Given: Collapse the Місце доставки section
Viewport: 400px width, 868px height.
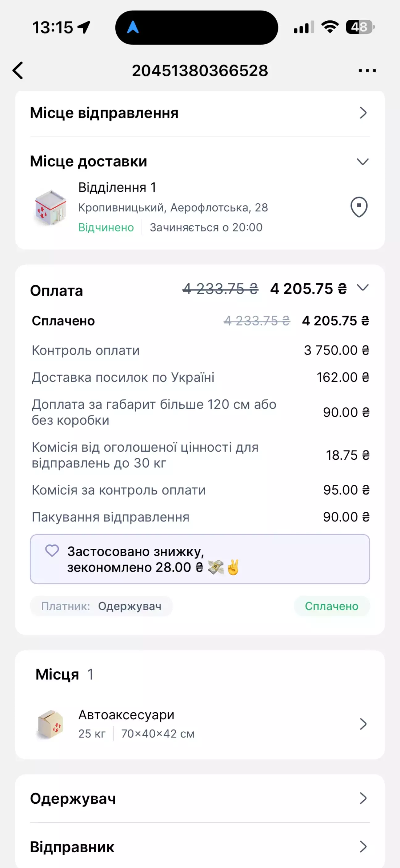Looking at the screenshot, I should [x=363, y=162].
